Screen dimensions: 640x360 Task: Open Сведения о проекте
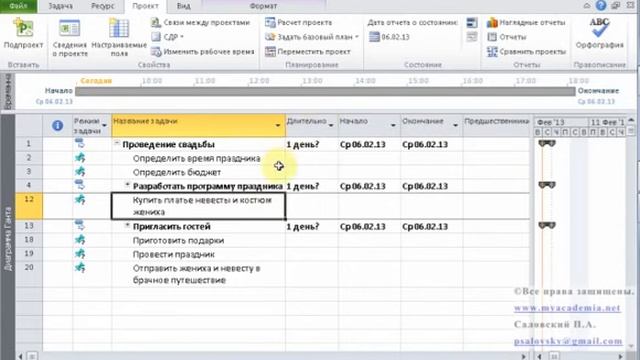click(70, 38)
